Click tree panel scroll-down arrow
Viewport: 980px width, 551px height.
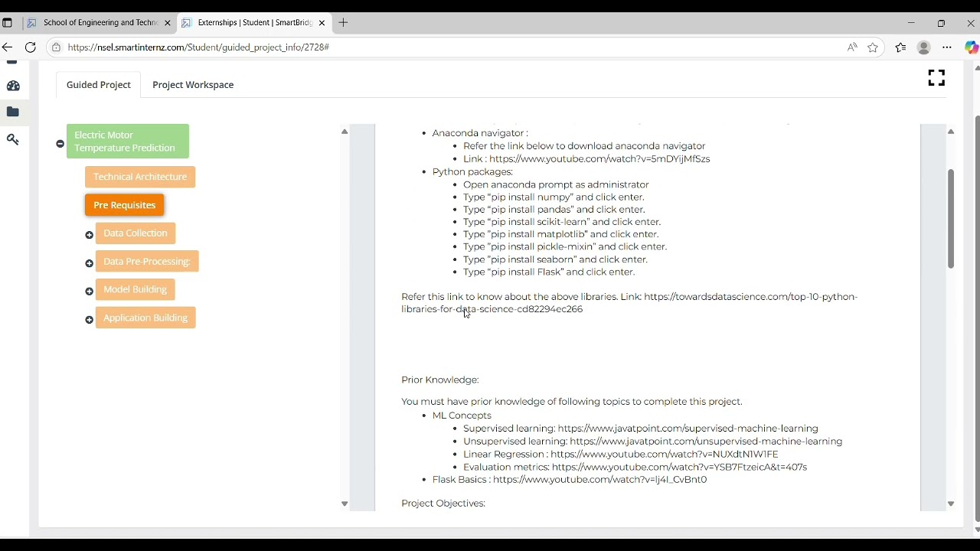345,504
